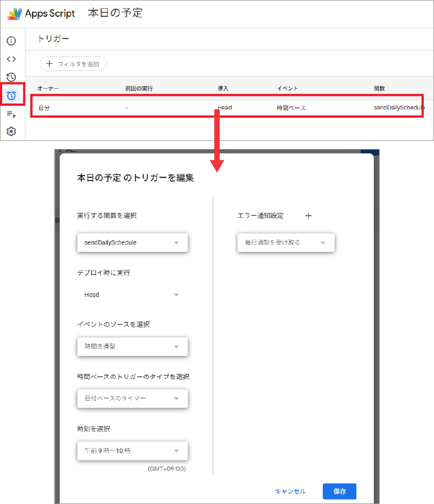Screen dimensions: 434x504
Task: Open the Triggers alarm clock icon
Action: [11, 95]
